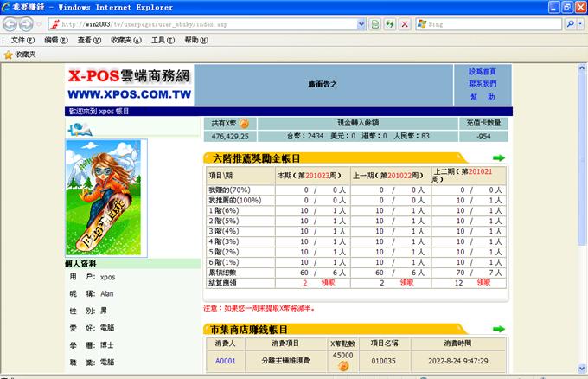
Task: Click the 聯系我們 link
Action: (483, 84)
